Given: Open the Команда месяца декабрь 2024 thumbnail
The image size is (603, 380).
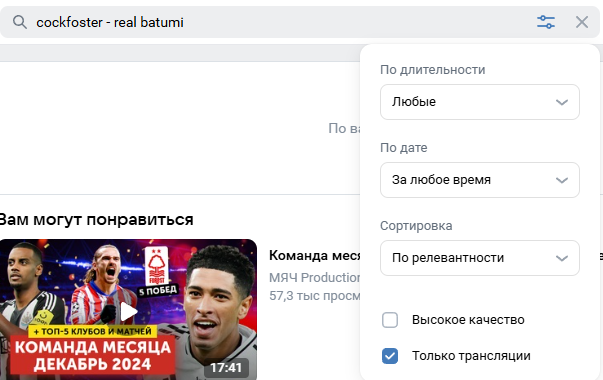Looking at the screenshot, I should pyautogui.click(x=128, y=310).
